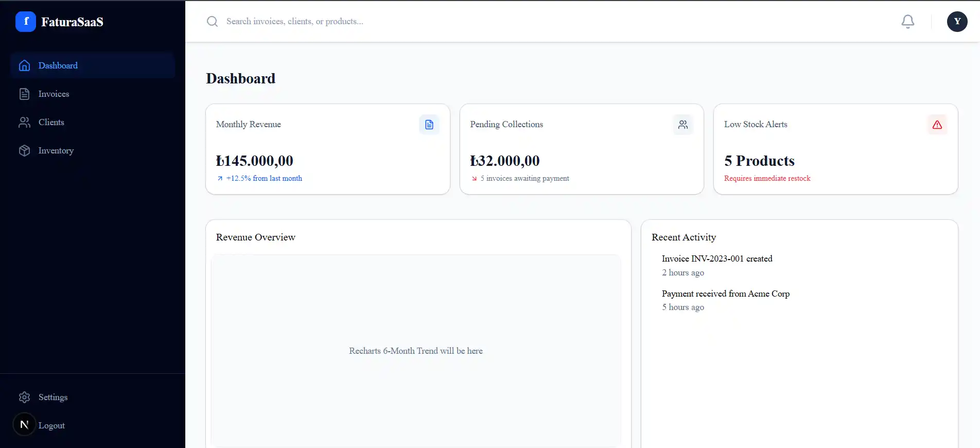Click the 5 hours ago timestamp
980x448 pixels.
(683, 307)
